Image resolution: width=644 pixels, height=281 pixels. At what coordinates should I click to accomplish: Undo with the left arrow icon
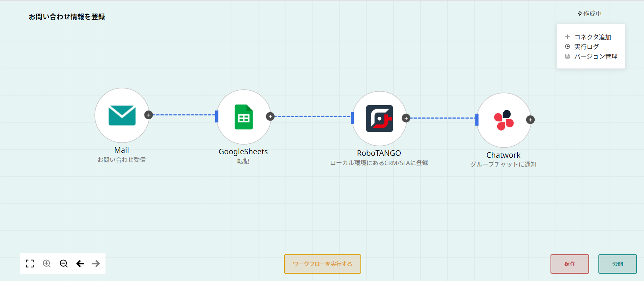[80, 264]
